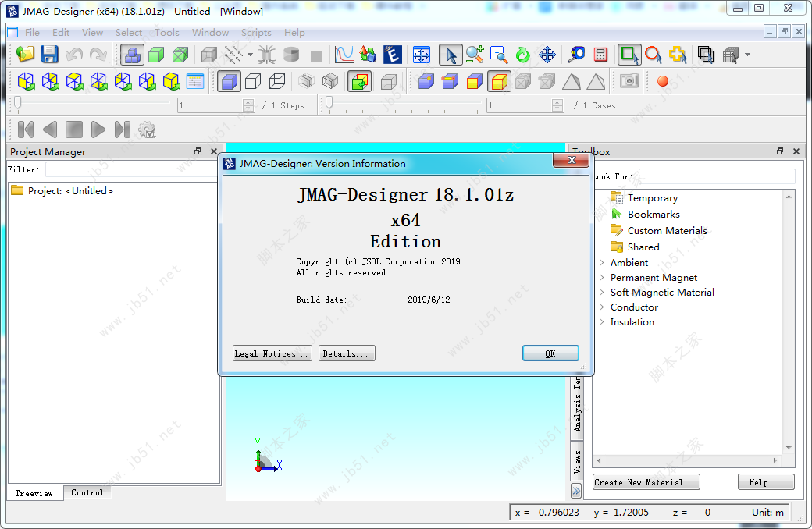Image resolution: width=812 pixels, height=529 pixels.
Task: Click the Steps slider handle
Action: tap(18, 104)
